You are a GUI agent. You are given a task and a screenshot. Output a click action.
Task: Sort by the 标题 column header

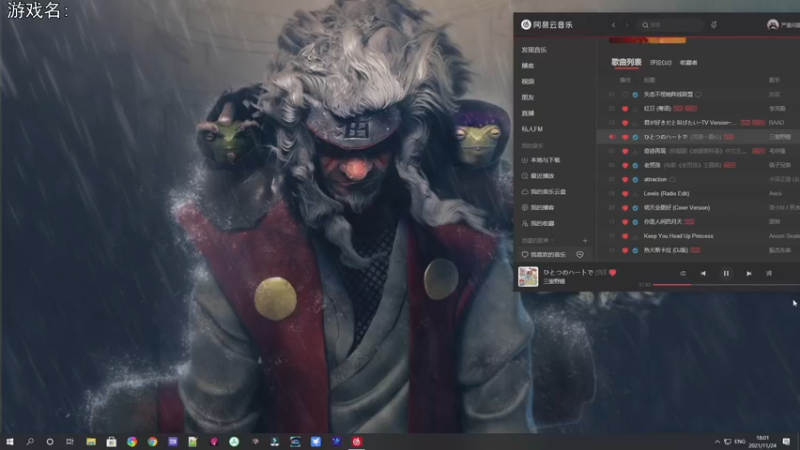(649, 80)
